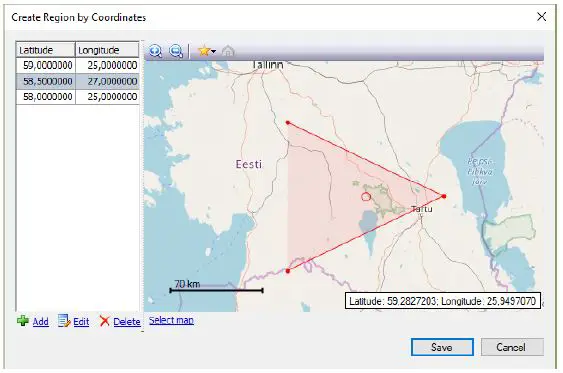Click the small red circle marker
The height and width of the screenshot is (373, 563).
click(366, 197)
